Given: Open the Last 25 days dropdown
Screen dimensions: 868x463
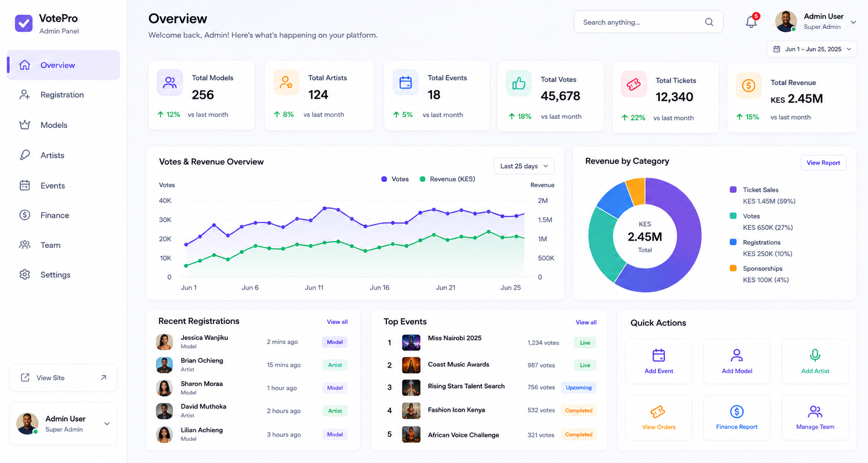Looking at the screenshot, I should [x=524, y=166].
